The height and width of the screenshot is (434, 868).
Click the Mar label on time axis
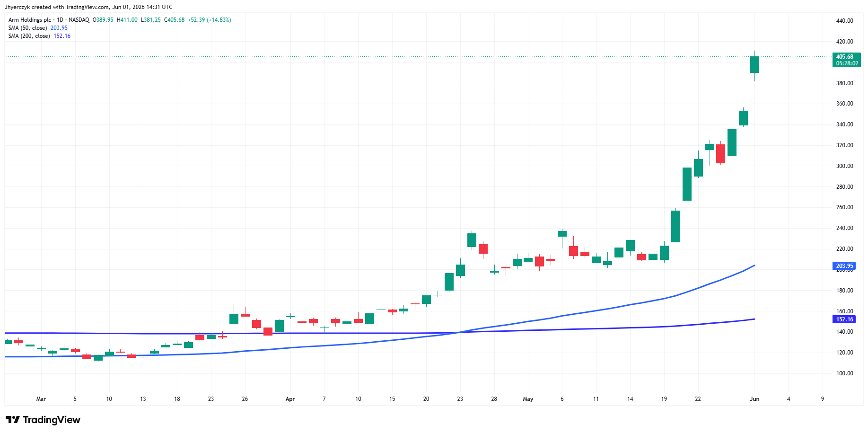point(41,399)
